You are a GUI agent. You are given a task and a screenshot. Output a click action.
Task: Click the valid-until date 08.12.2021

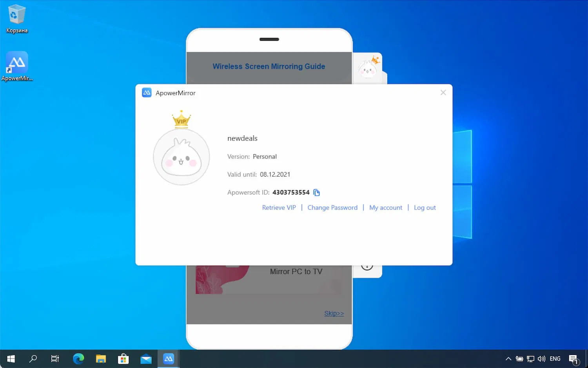[x=275, y=175]
